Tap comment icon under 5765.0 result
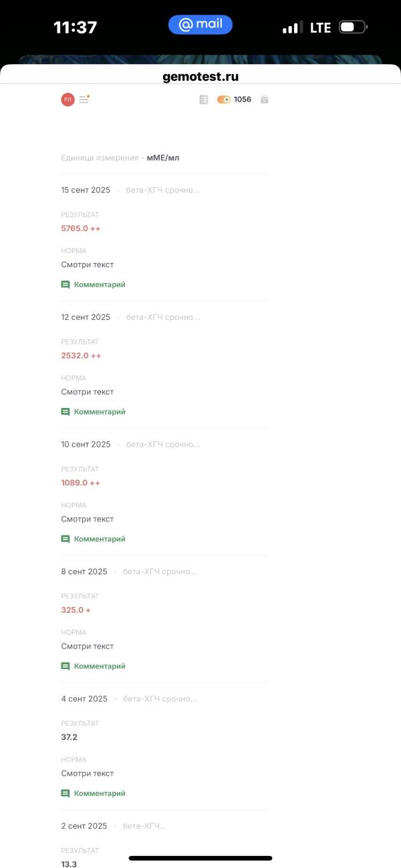 pos(65,284)
